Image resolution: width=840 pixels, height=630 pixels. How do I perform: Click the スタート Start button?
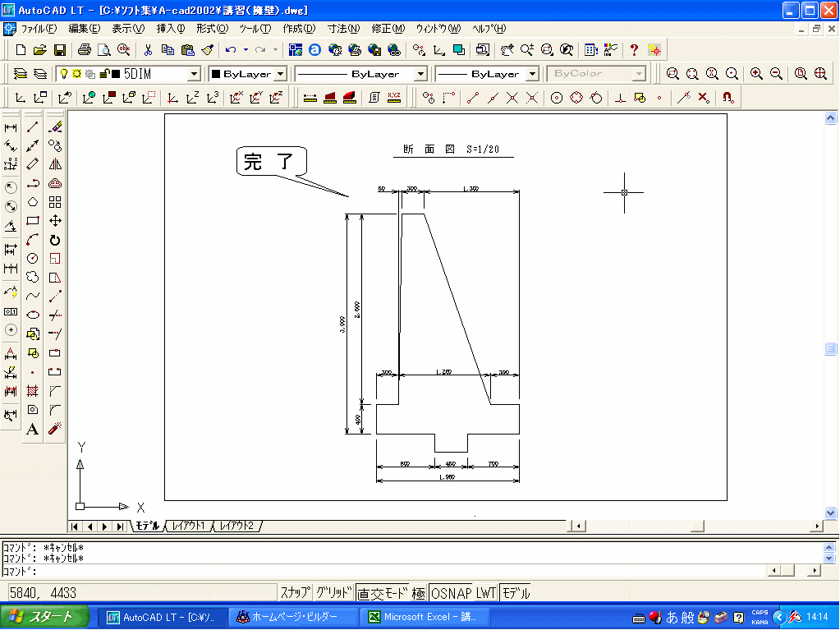[x=44, y=617]
